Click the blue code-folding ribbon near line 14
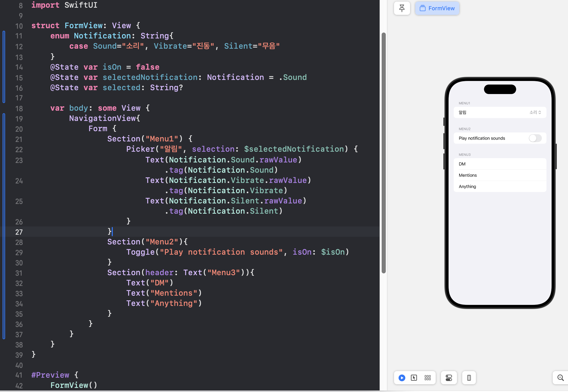 point(4,67)
